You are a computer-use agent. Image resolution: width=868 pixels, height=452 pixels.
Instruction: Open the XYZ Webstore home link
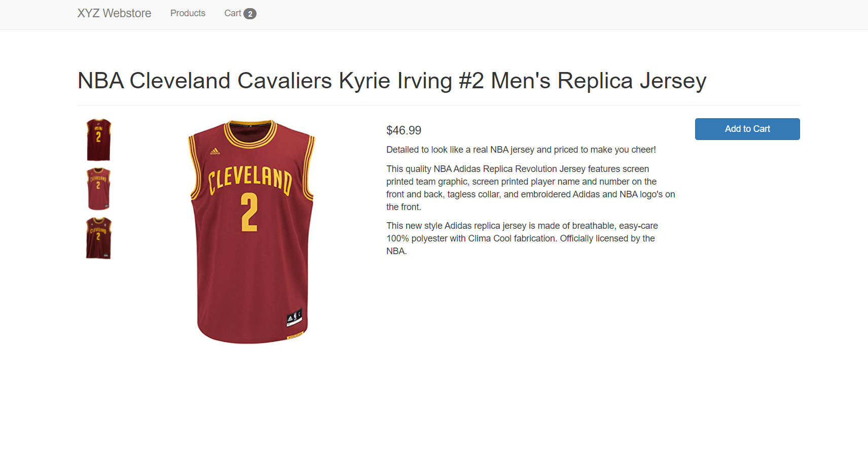click(x=114, y=13)
